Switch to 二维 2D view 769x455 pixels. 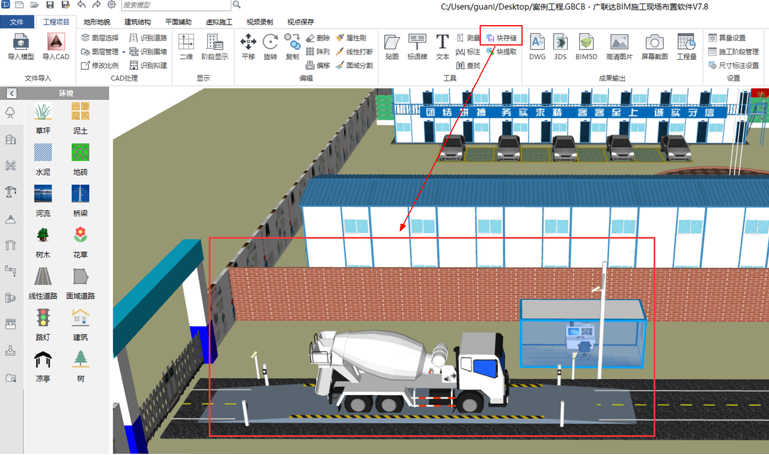[186, 47]
